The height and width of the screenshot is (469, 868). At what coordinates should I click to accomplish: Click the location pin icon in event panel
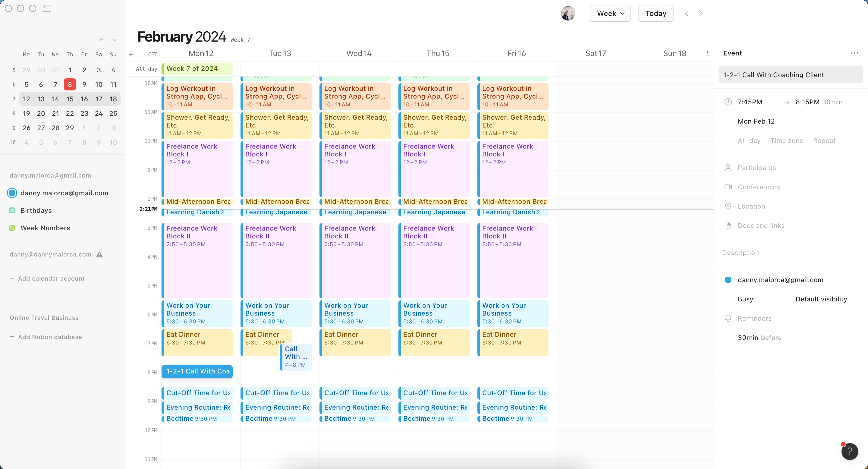(728, 206)
